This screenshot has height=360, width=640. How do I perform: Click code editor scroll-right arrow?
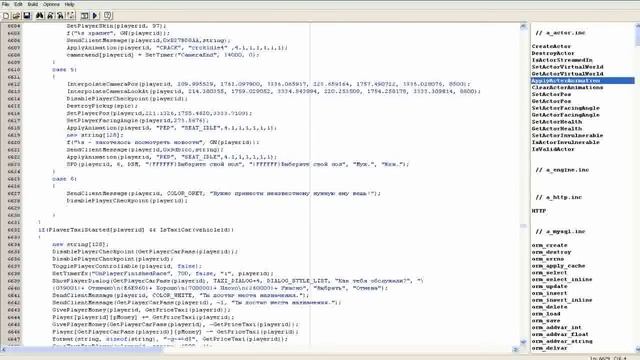[516, 349]
